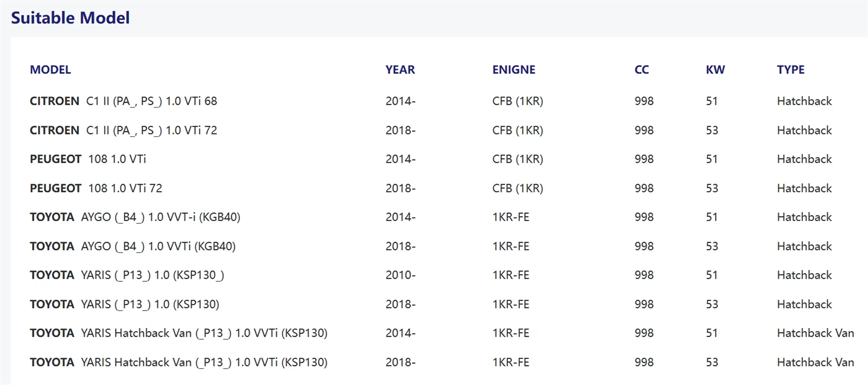Click the TYPE column header

point(791,70)
